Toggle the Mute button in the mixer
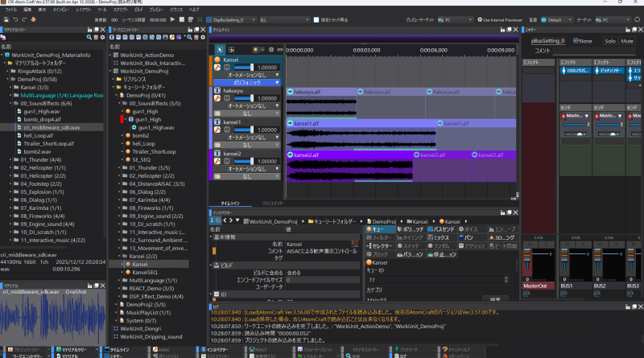The height and width of the screenshot is (358, 644). (627, 41)
